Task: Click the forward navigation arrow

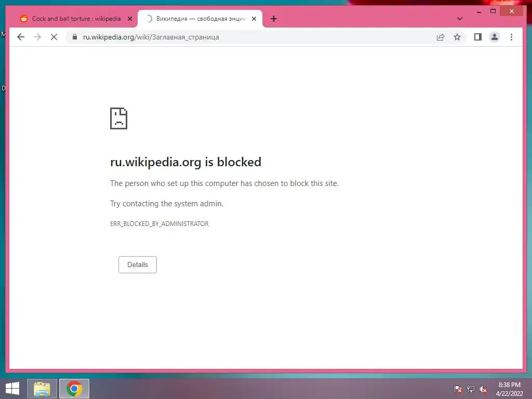Action: [x=37, y=37]
